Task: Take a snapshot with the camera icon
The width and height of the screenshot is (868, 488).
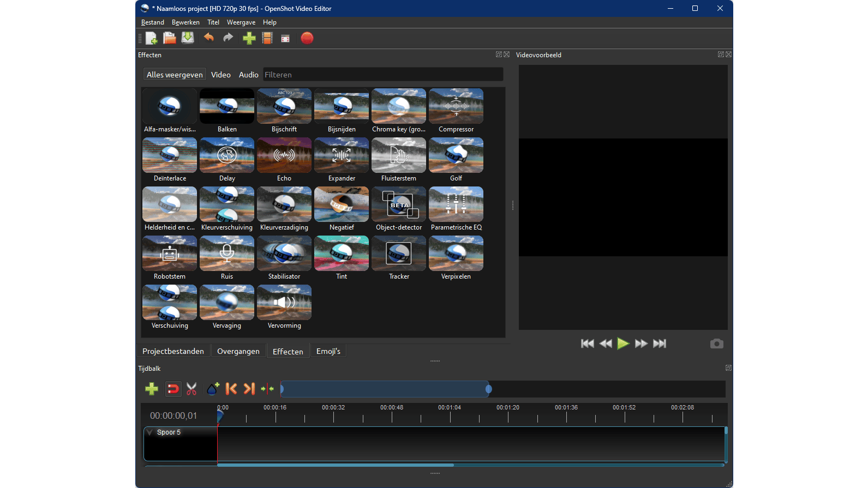Action: coord(716,344)
